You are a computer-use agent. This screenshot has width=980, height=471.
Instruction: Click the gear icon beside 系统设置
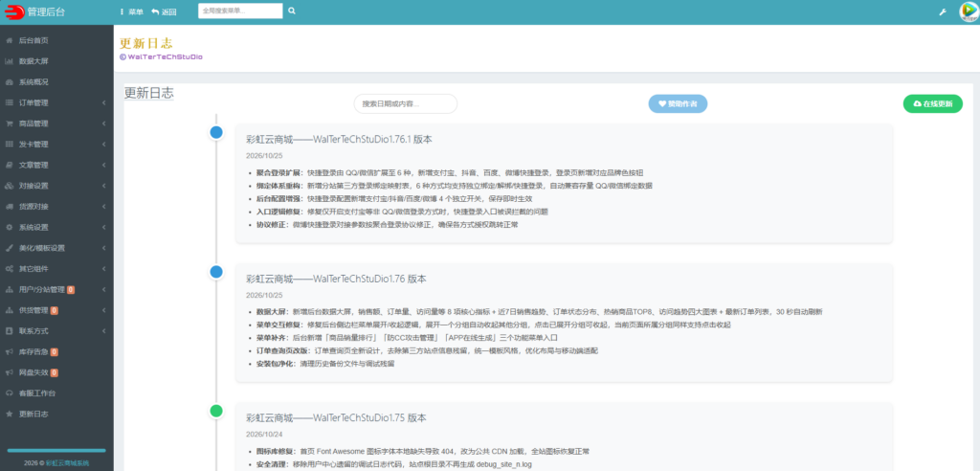pos(9,227)
